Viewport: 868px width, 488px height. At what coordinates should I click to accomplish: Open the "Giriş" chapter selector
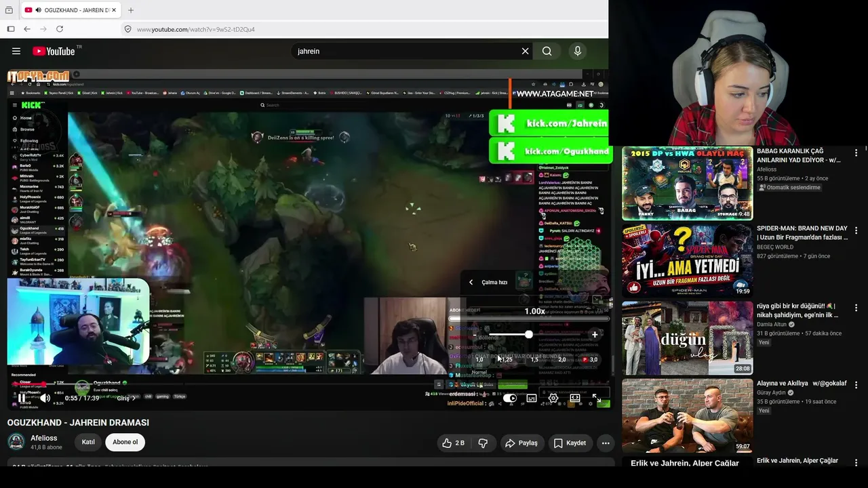click(126, 399)
